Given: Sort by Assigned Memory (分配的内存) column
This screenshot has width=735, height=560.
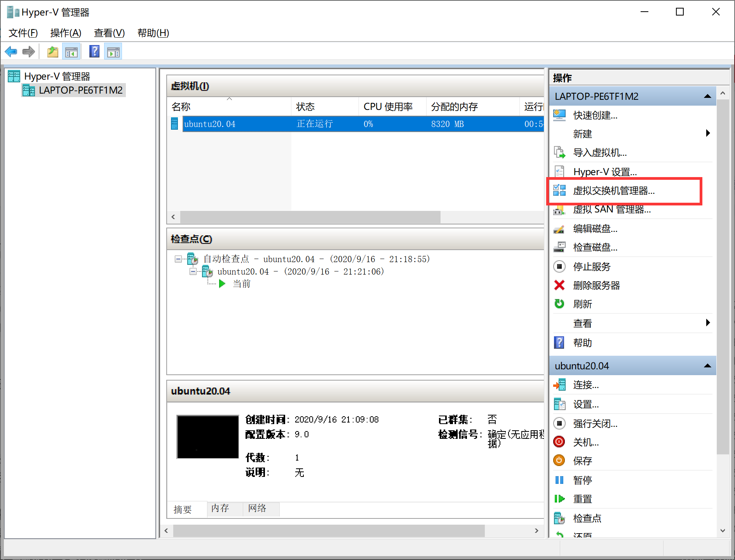Looking at the screenshot, I should pyautogui.click(x=473, y=106).
